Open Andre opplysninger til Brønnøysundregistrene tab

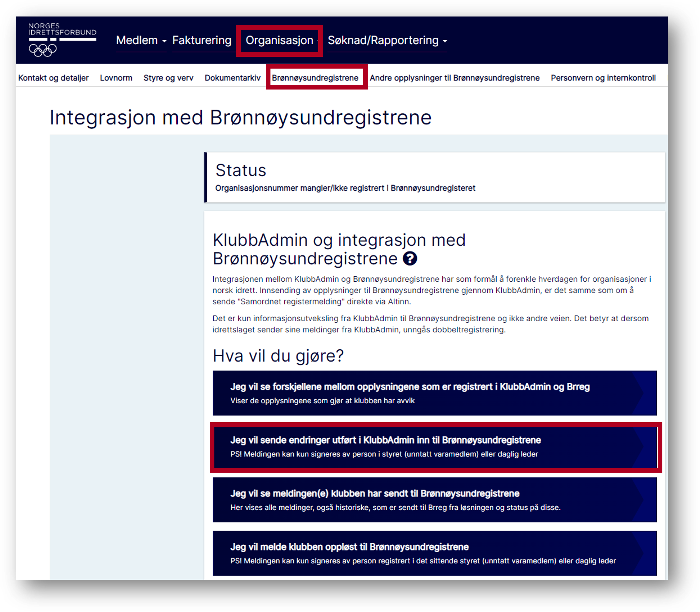click(454, 78)
